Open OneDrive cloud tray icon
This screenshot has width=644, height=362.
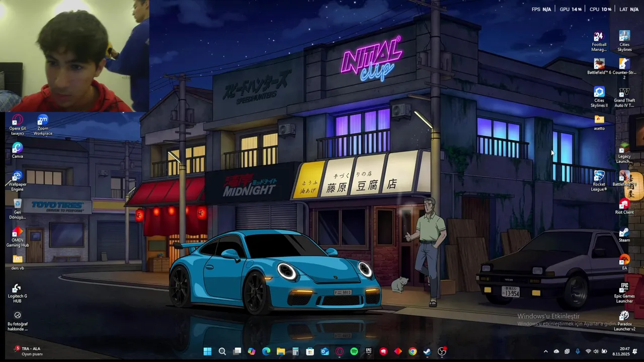[x=556, y=351]
